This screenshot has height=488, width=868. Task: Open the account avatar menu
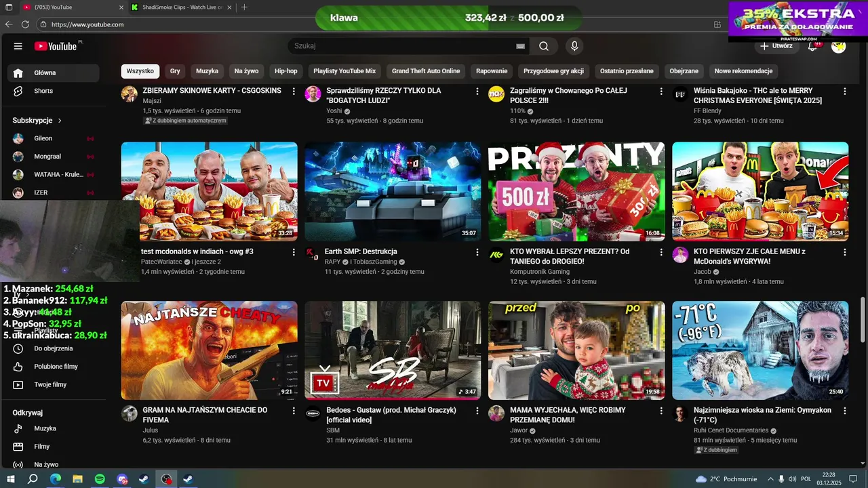(839, 46)
